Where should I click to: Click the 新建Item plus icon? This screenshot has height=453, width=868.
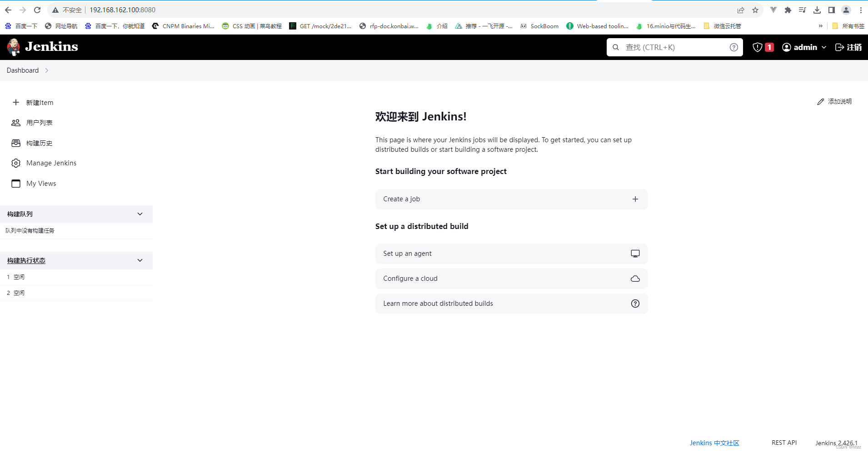tap(16, 102)
